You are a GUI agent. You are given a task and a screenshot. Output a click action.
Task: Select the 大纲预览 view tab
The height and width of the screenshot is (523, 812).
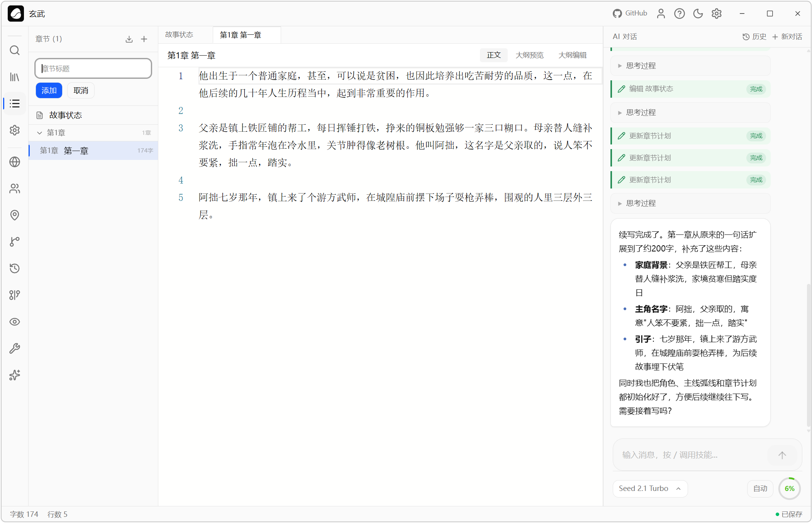pos(530,55)
